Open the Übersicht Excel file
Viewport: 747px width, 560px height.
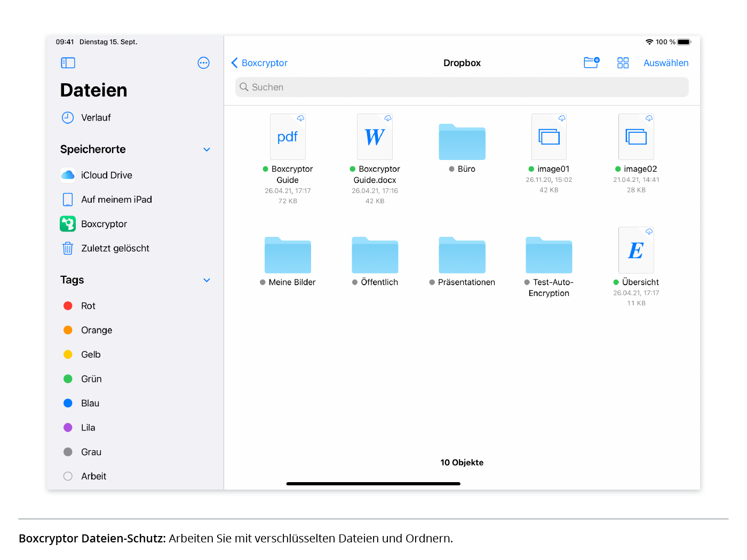click(636, 250)
